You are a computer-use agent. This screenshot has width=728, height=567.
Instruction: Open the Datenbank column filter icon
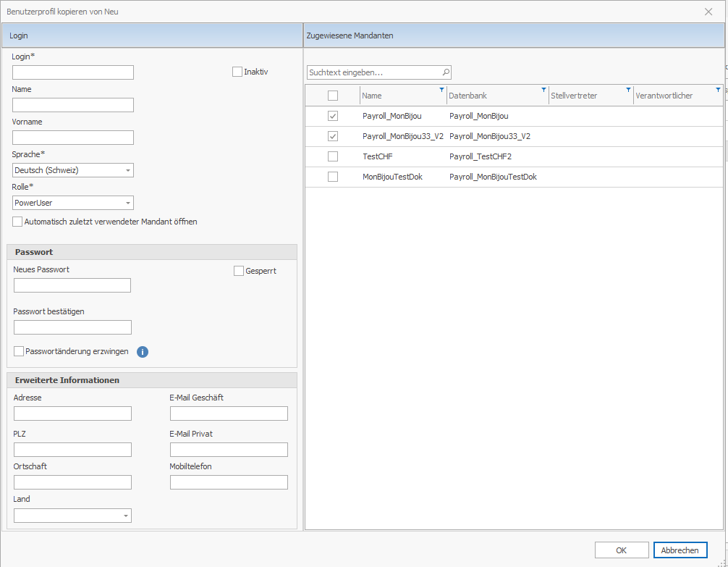coord(544,90)
